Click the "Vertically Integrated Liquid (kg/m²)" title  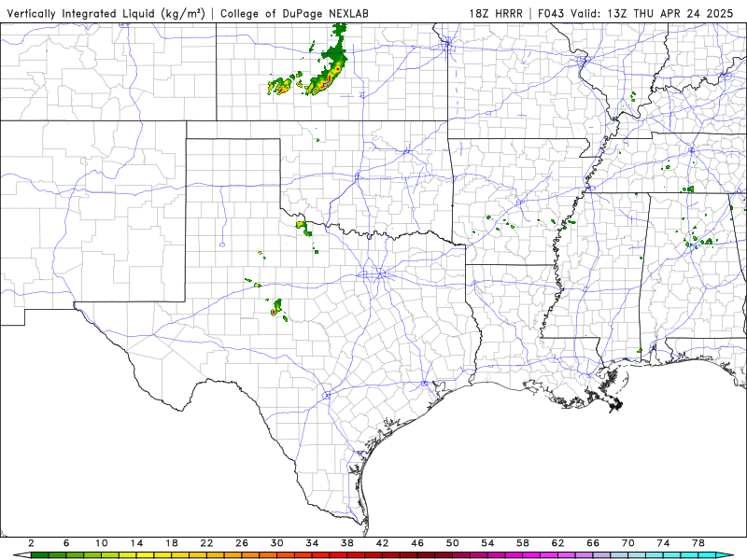106,13
